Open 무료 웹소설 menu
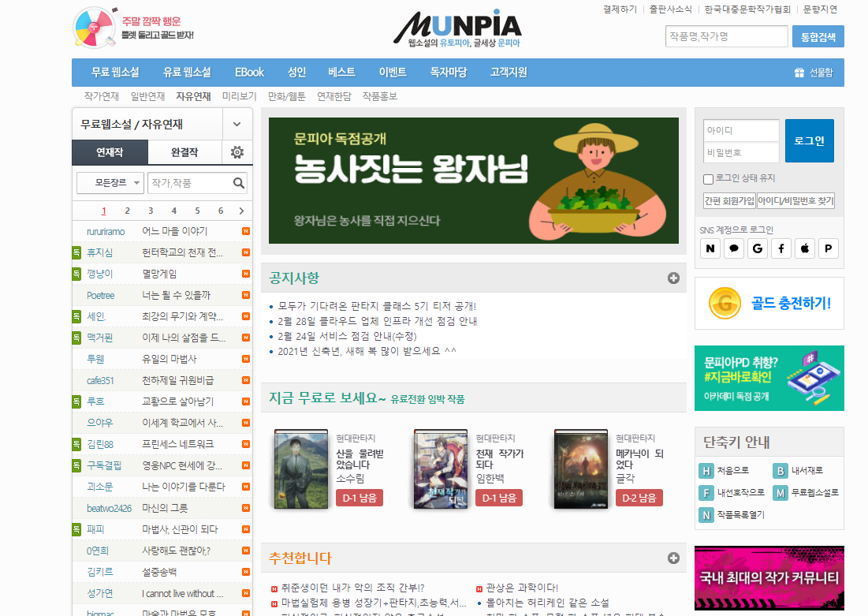The height and width of the screenshot is (616, 868). 115,72
